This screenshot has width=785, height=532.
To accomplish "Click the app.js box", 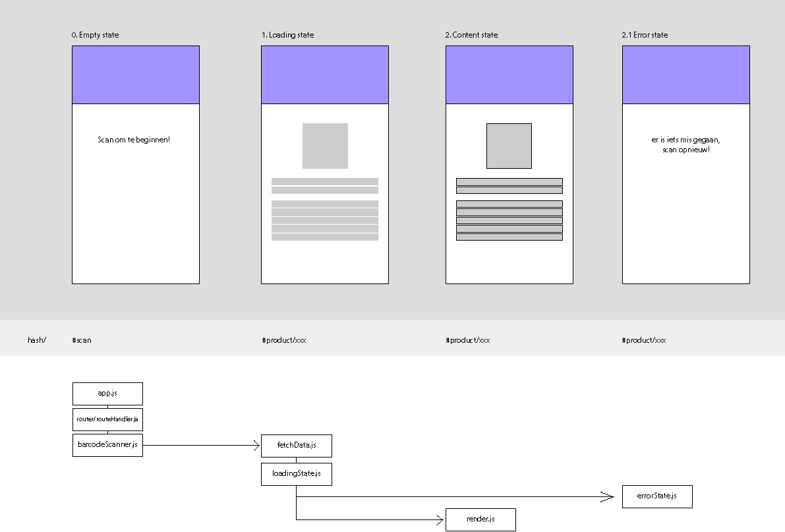I will (x=107, y=394).
